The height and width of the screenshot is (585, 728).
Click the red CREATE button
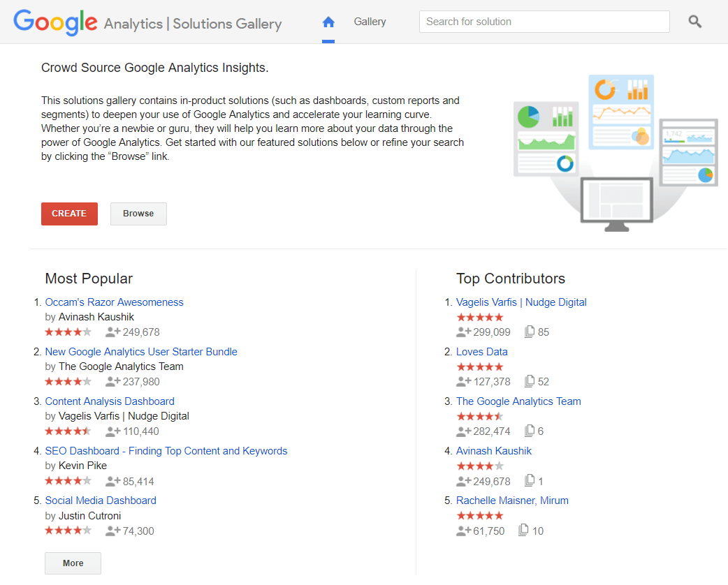click(x=69, y=214)
